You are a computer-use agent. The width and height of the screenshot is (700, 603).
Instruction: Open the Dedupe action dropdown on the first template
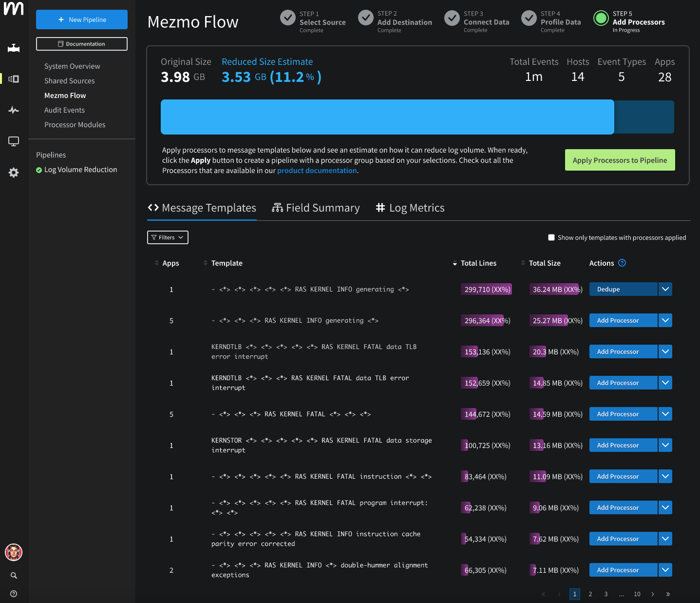point(665,289)
